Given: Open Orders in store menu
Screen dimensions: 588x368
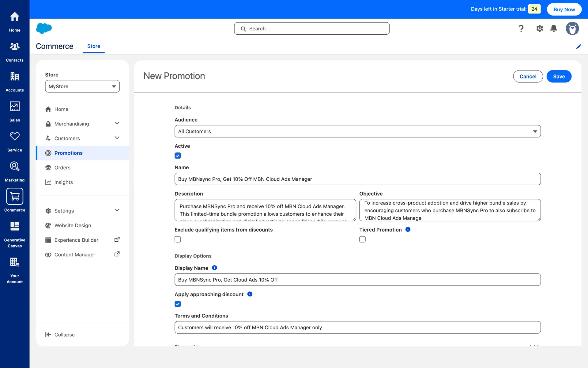Looking at the screenshot, I should tap(62, 167).
